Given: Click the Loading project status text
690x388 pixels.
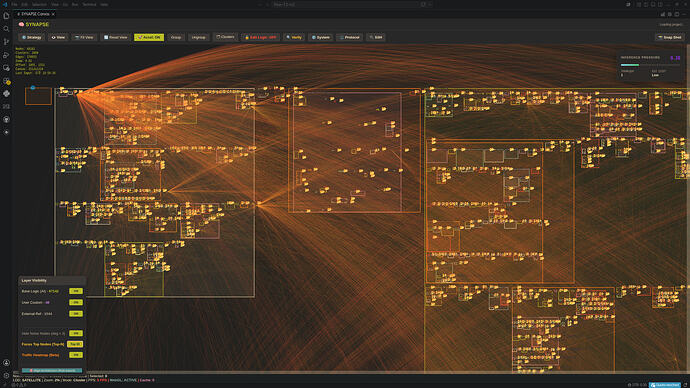Looking at the screenshot, I should tap(671, 25).
